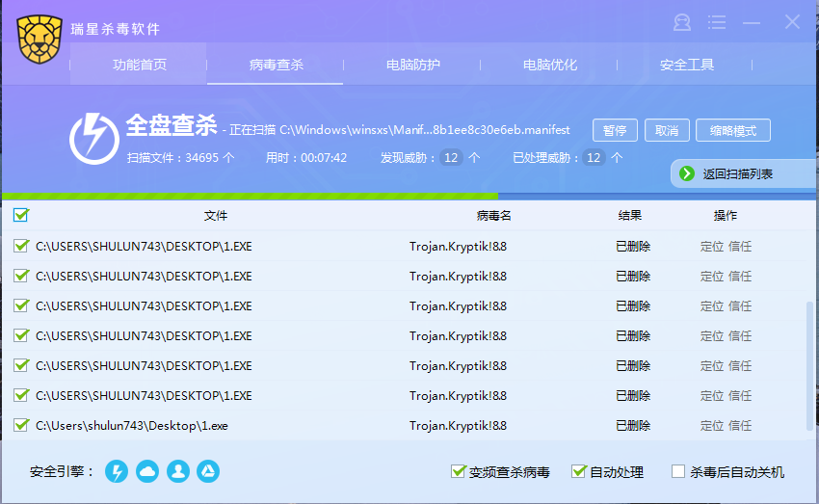Image resolution: width=819 pixels, height=504 pixels.
Task: Go to the 电脑优化 tab
Action: [x=549, y=65]
